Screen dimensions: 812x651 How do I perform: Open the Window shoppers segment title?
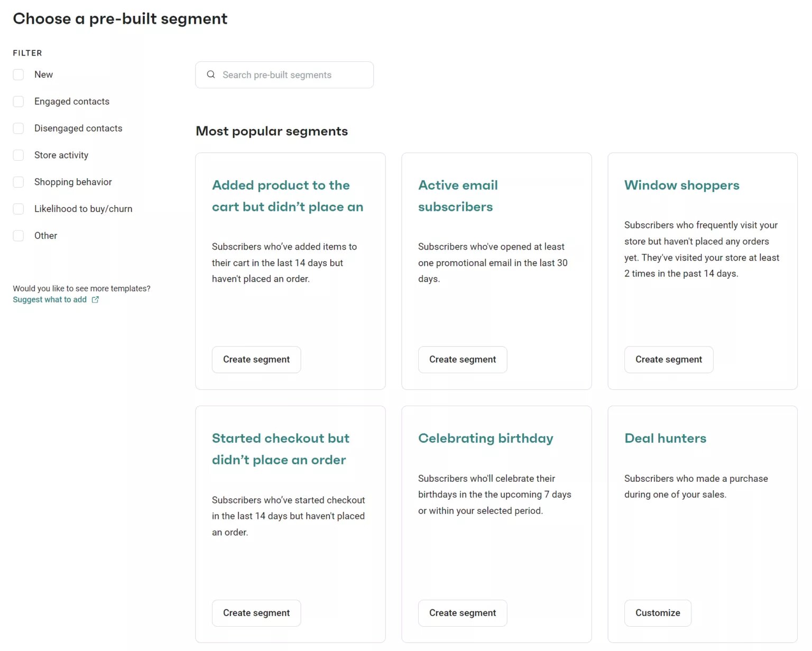click(x=681, y=185)
